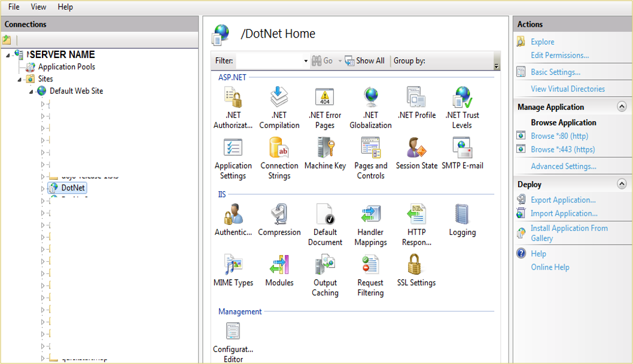633x364 pixels.
Task: Open the Go button dropdown arrow
Action: (340, 61)
